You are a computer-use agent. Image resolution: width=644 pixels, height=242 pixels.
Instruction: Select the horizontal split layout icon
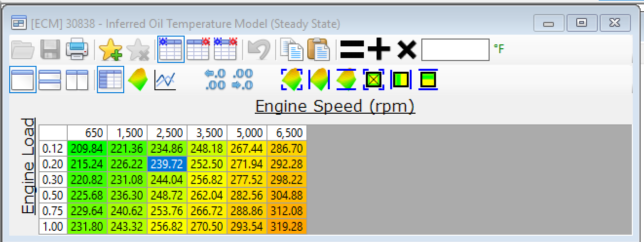pyautogui.click(x=50, y=80)
